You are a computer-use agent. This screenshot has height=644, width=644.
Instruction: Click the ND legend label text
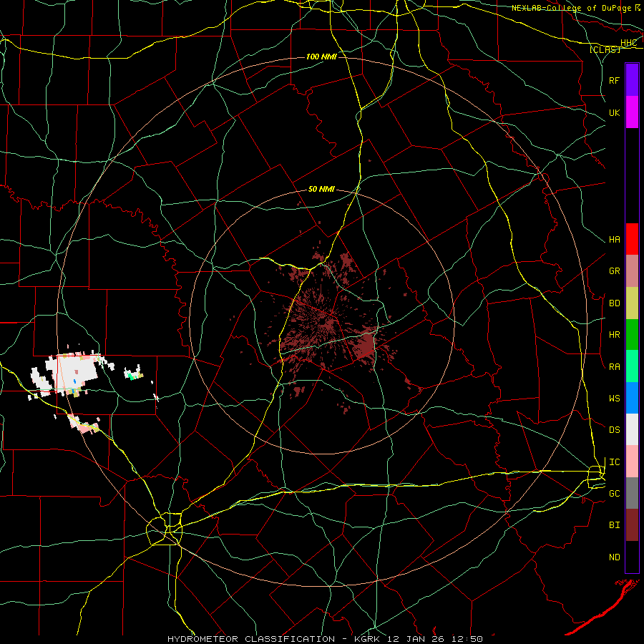(615, 557)
